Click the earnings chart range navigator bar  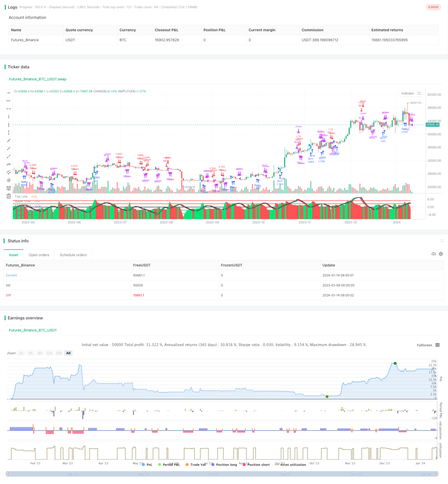coord(222,474)
